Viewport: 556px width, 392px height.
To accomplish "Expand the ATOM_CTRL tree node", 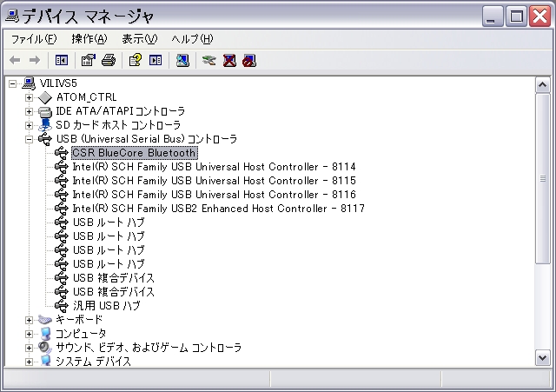I will 30,97.
